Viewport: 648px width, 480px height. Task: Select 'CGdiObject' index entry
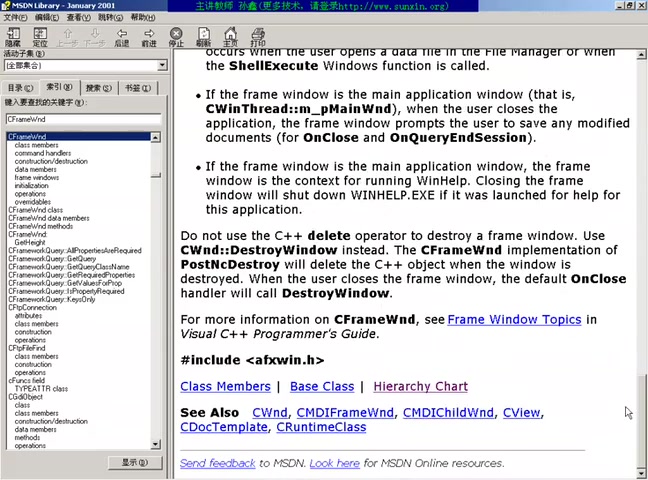click(x=25, y=397)
